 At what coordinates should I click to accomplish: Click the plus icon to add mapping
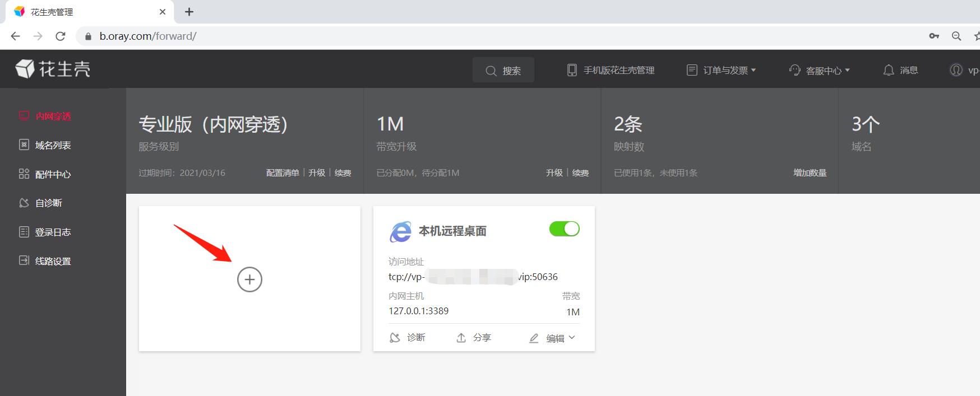(249, 279)
